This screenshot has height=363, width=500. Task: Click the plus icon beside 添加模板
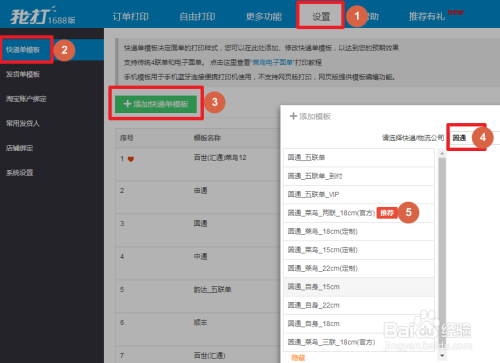[x=293, y=116]
